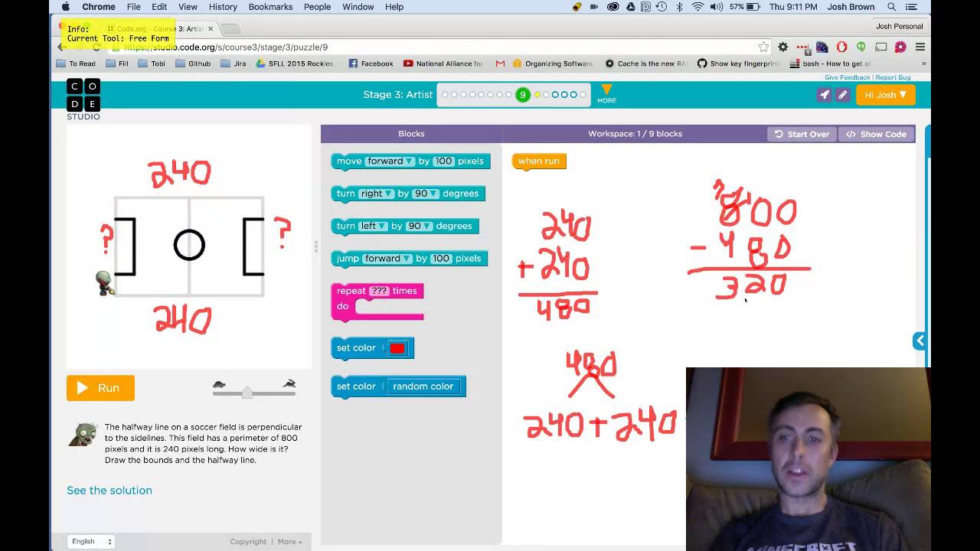Click the Gmail bookmark icon
980x551 pixels.
500,64
